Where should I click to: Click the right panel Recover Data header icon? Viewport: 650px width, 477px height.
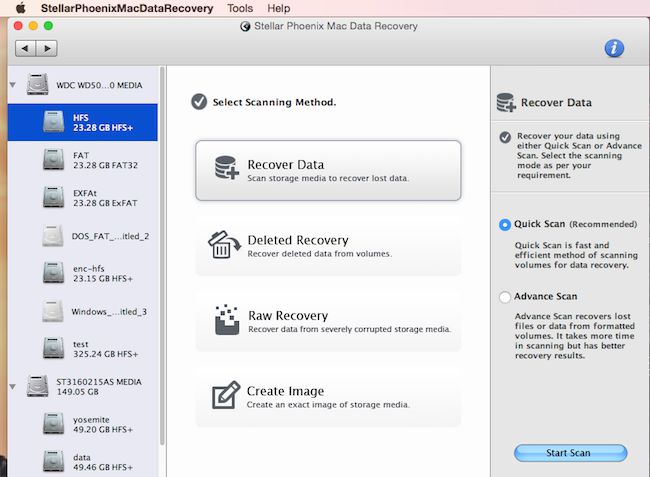[506, 102]
